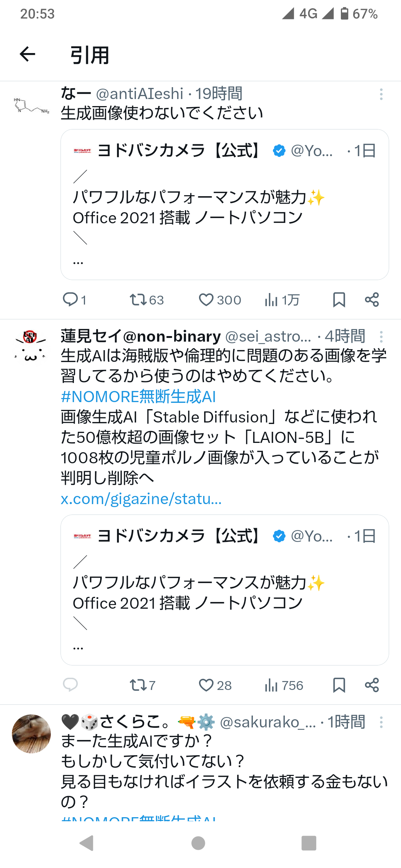Retweet 蓮見セイ's post with 7 retweets
The width and height of the screenshot is (401, 868).
(x=138, y=685)
